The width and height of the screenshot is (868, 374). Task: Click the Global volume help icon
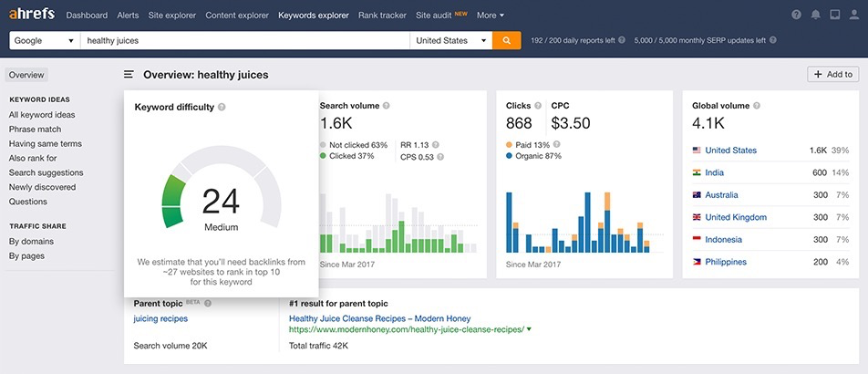tap(758, 106)
